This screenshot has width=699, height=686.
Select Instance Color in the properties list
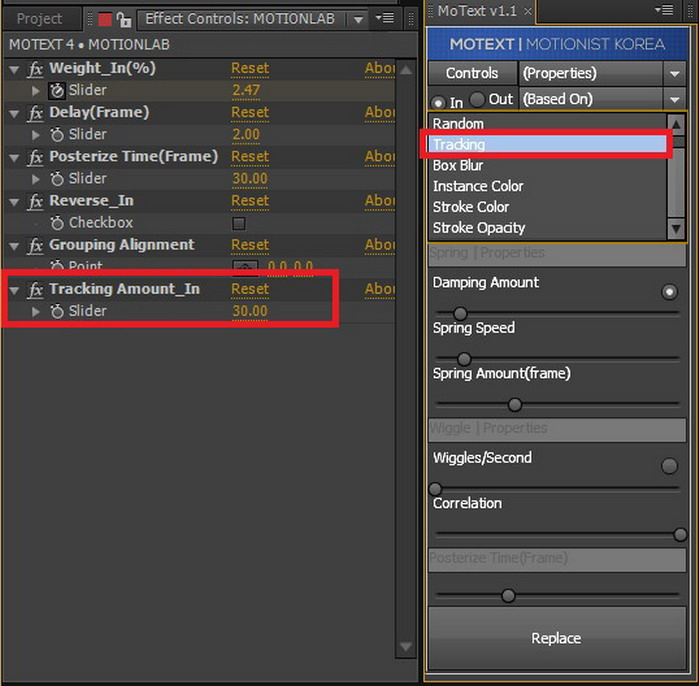coord(547,186)
